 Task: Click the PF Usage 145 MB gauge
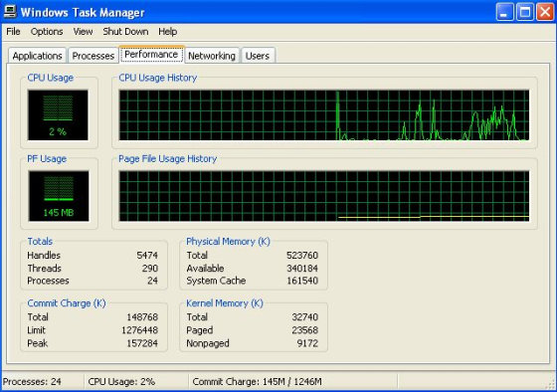coord(59,196)
